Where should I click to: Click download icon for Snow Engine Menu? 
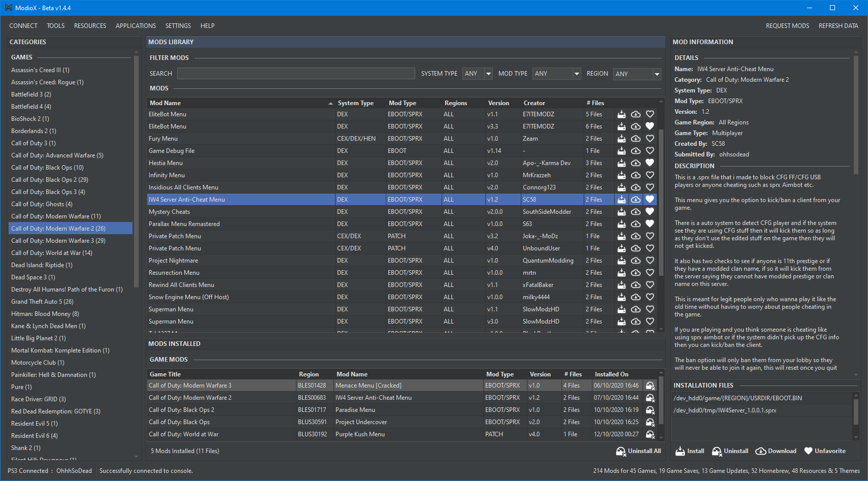click(x=636, y=297)
